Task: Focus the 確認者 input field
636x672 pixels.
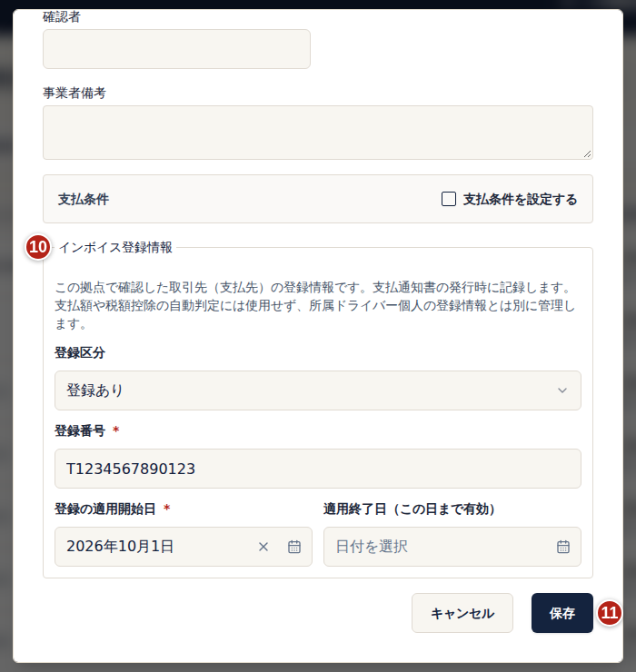Action: pyautogui.click(x=176, y=49)
